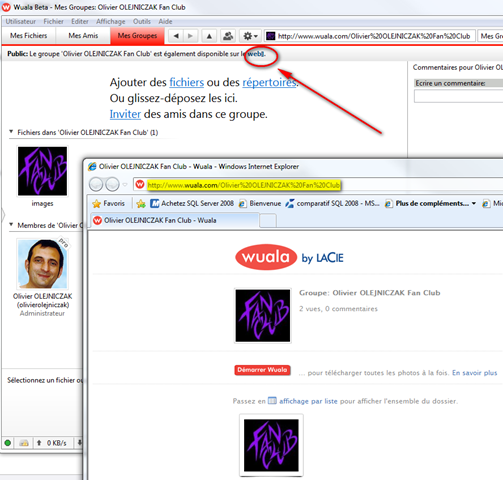The width and height of the screenshot is (503, 480).
Task: Click the people icon in Wuala toolbar
Action: 228,36
